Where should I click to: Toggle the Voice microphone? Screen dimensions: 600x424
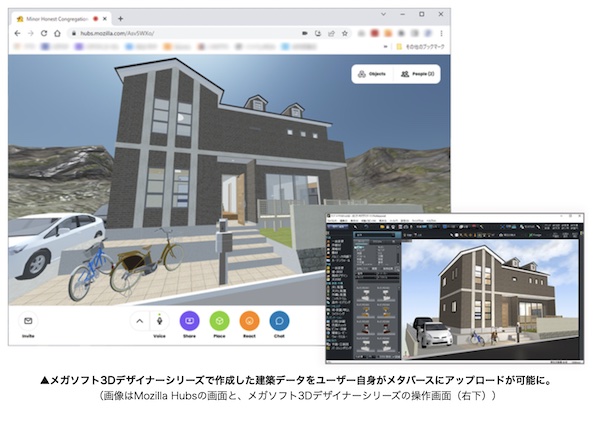click(159, 321)
